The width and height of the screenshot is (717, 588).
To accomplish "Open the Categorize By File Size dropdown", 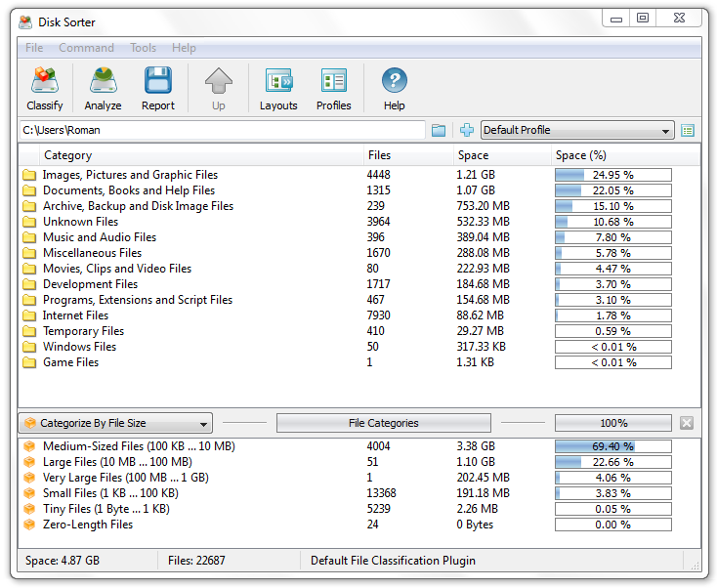I will pos(115,423).
